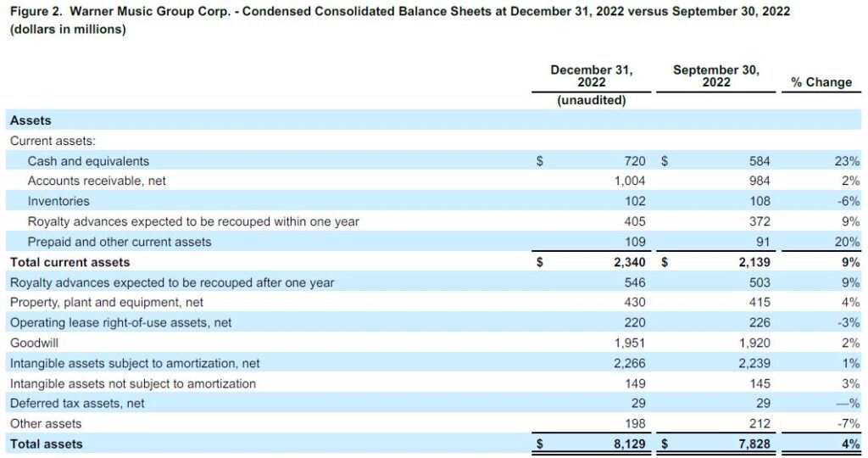The width and height of the screenshot is (868, 458).
Task: Click the 23% change value
Action: pos(847,161)
